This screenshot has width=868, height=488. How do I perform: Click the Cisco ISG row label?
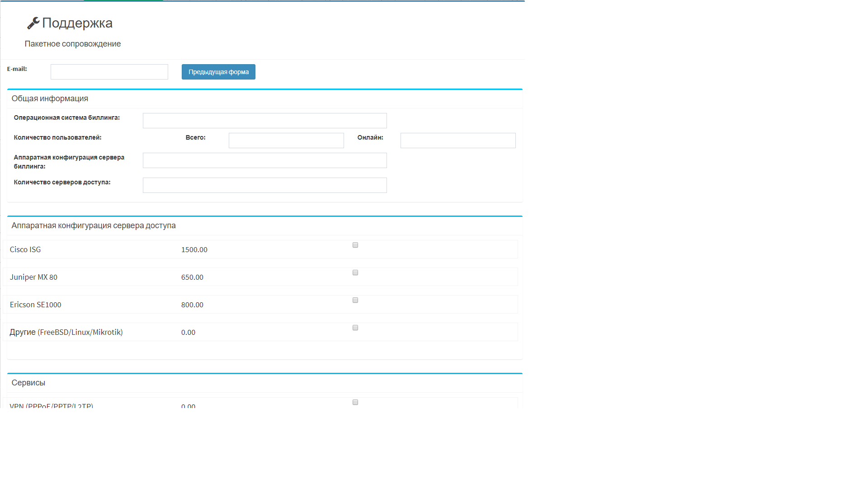(x=25, y=249)
